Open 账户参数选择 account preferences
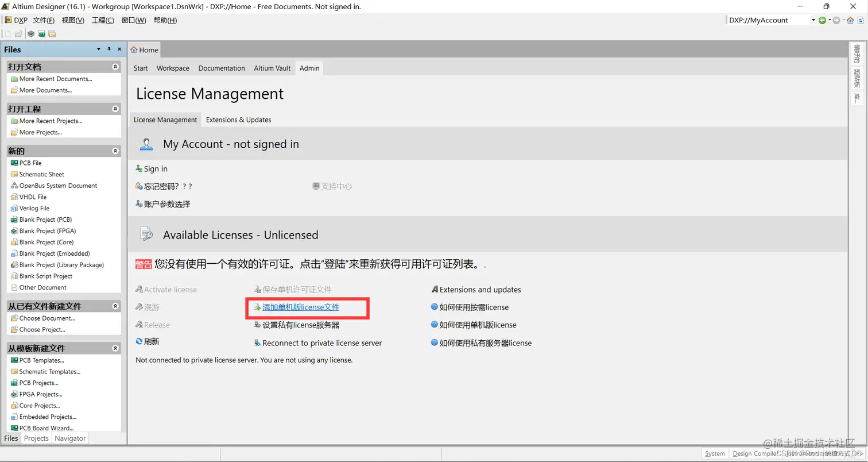The width and height of the screenshot is (868, 462). point(163,204)
